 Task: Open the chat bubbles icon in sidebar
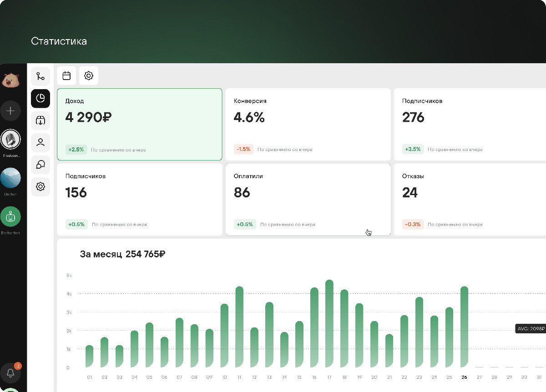40,165
